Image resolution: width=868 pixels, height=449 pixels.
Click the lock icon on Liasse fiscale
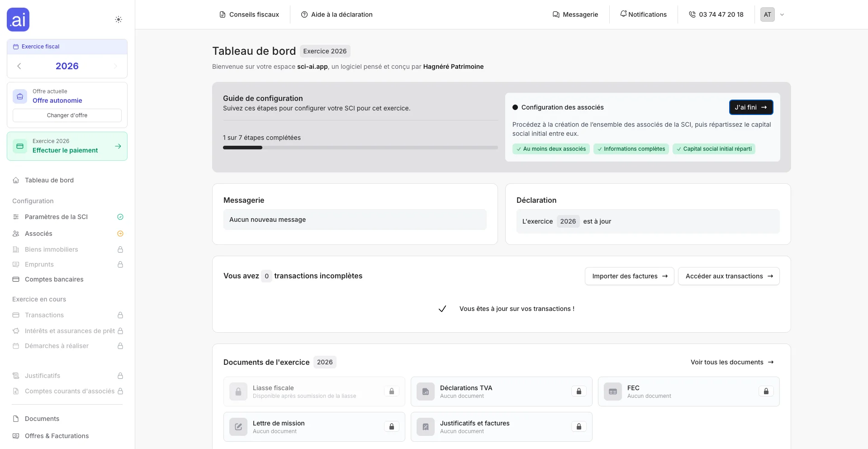click(391, 392)
